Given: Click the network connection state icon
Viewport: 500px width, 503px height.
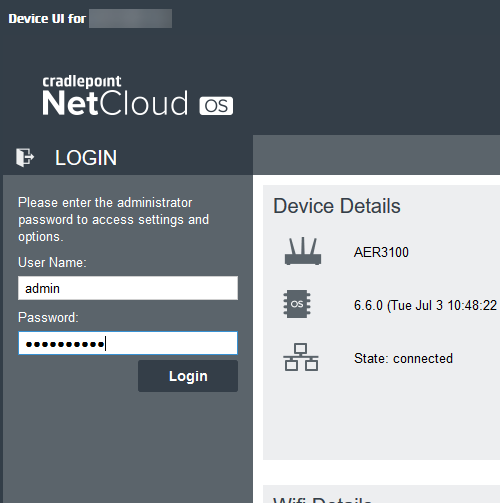Looking at the screenshot, I should (x=301, y=357).
